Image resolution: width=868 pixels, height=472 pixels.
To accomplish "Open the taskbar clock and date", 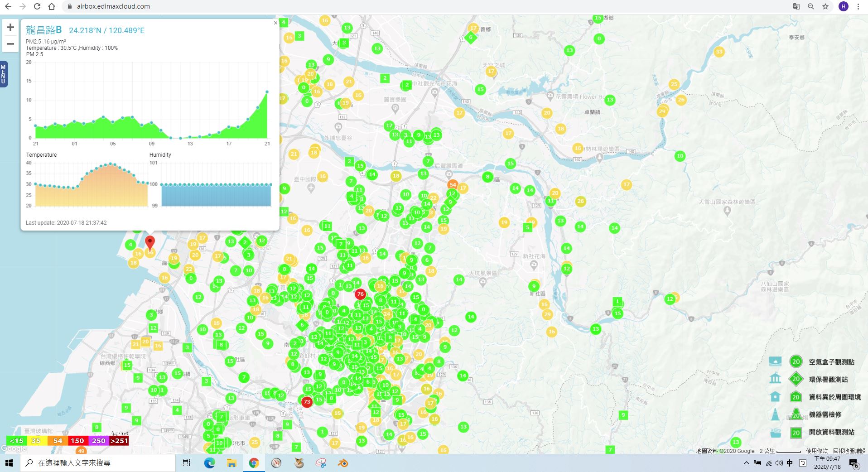I will [x=827, y=463].
